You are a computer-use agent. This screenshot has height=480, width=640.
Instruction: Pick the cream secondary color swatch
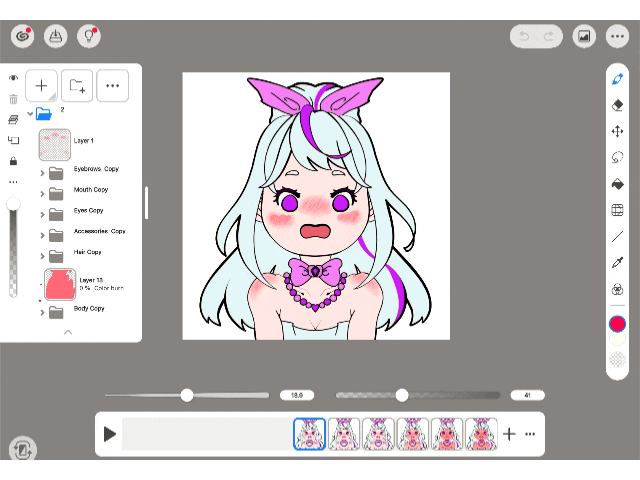[617, 339]
